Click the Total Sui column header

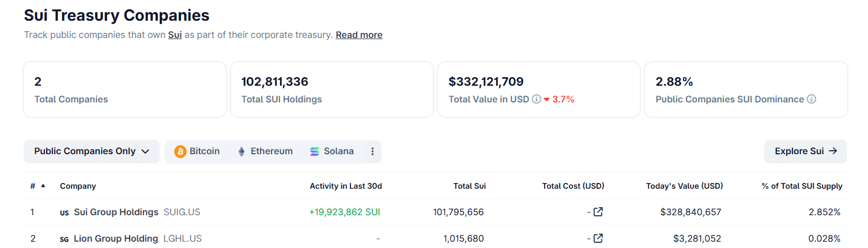pyautogui.click(x=470, y=186)
